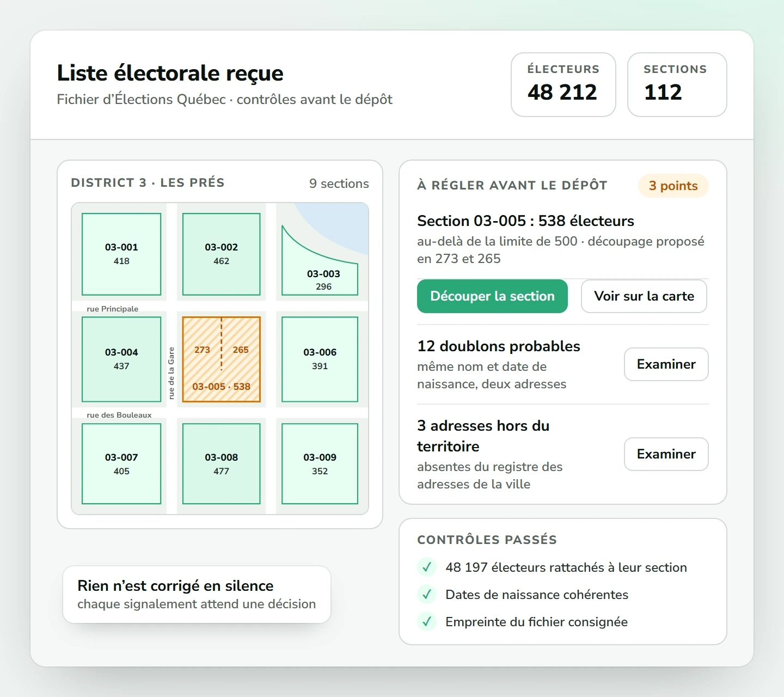Click the Liste électorale reçue title
The height and width of the screenshot is (697, 784).
(x=170, y=73)
